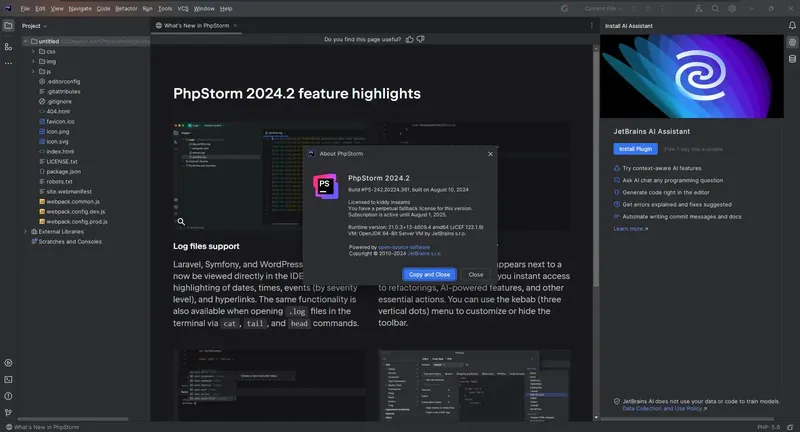
Task: Click the Log files support screenshot thumbnail
Action: pyautogui.click(x=269, y=176)
